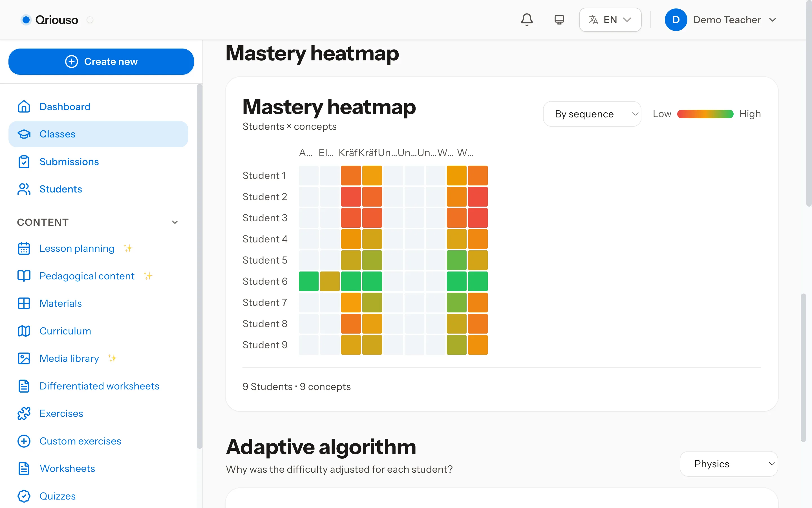This screenshot has height=508, width=812.
Task: Click the sparkle icon beside Lesson planning
Action: (128, 248)
